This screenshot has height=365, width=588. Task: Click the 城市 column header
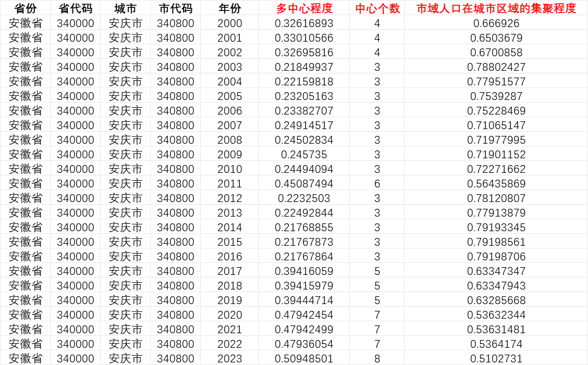[125, 8]
